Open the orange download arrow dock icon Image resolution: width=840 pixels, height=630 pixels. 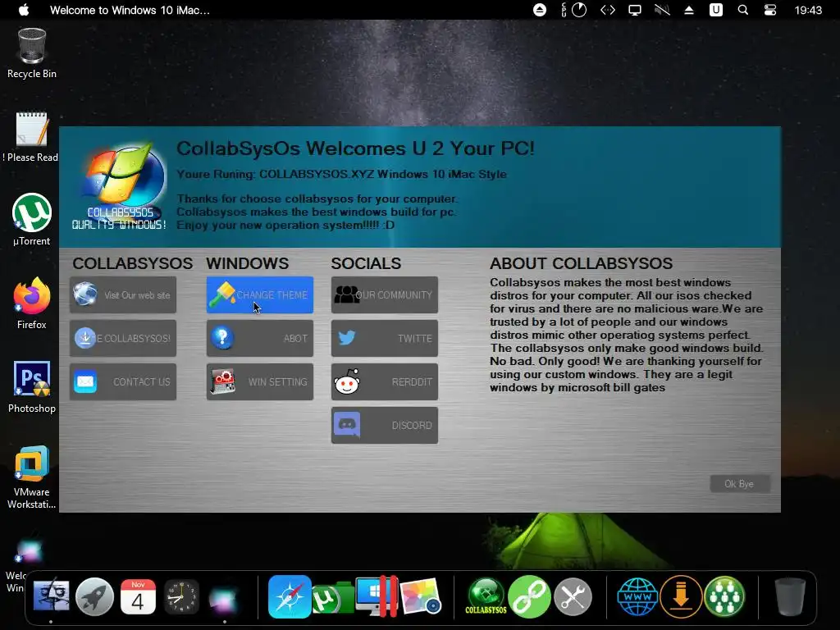[681, 596]
